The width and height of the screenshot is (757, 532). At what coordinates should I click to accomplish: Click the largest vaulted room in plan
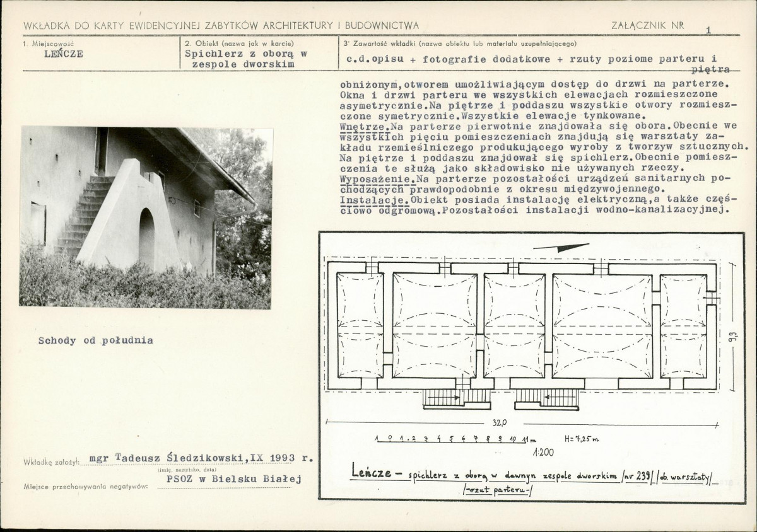(x=602, y=327)
